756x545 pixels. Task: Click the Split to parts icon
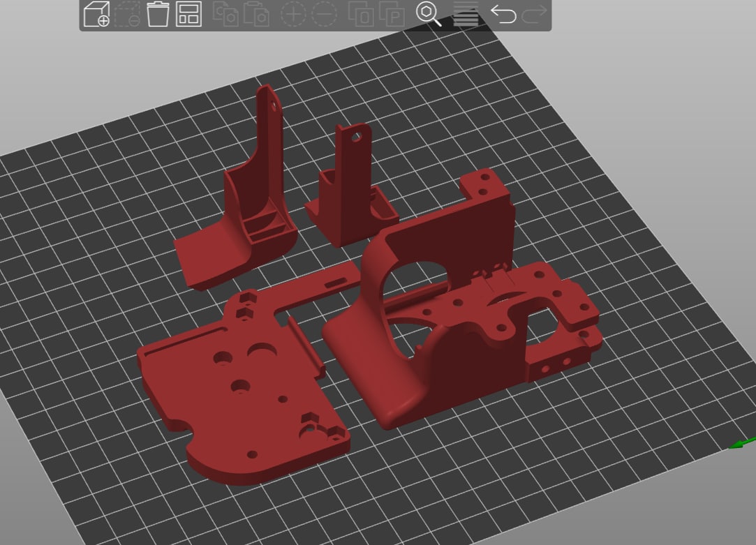[392, 14]
